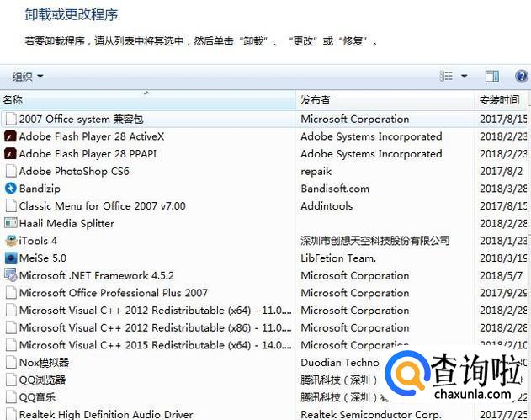531x420 pixels.
Task: Click the Office Professional Plus 2007 icon
Action: 11,293
